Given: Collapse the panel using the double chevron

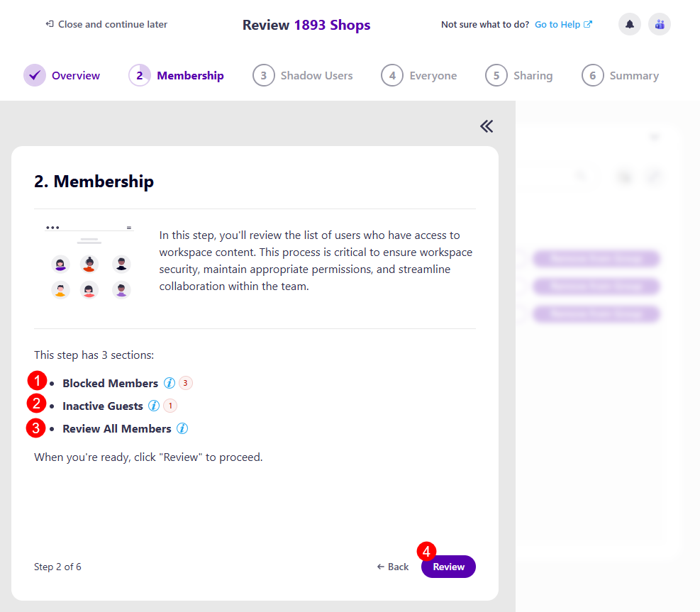Looking at the screenshot, I should pyautogui.click(x=486, y=126).
